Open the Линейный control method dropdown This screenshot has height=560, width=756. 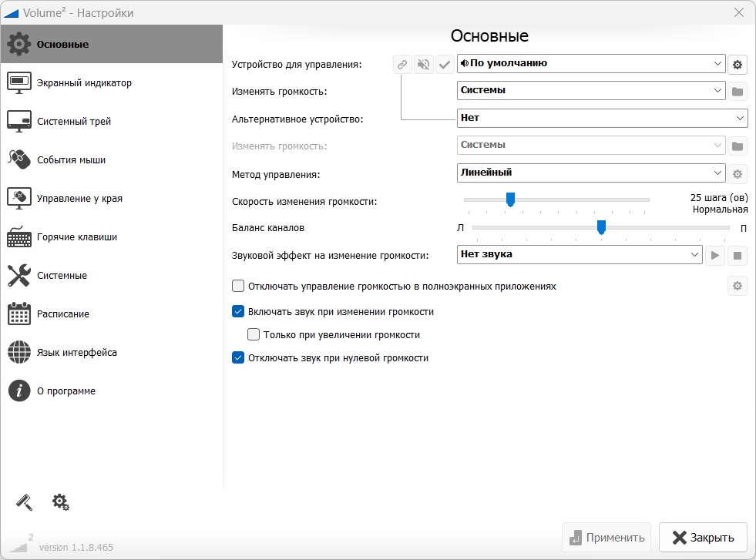(x=591, y=173)
